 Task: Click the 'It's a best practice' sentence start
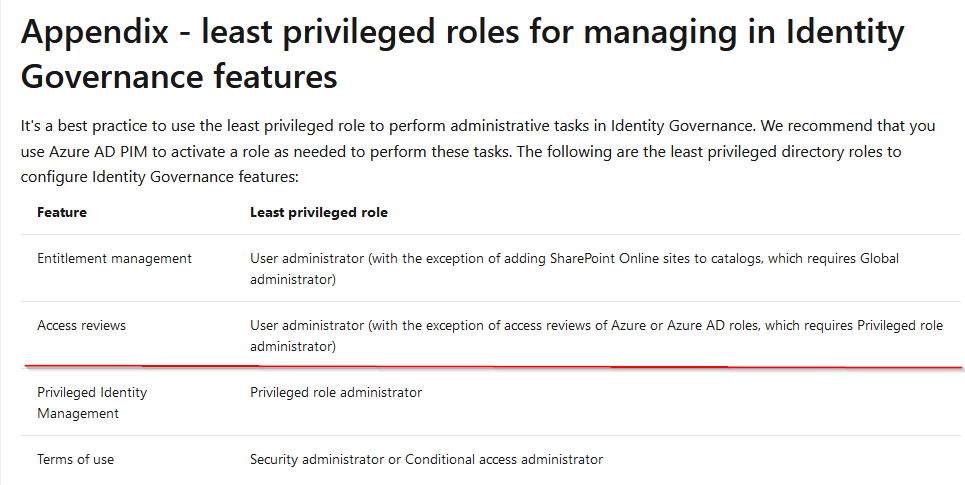[84, 126]
